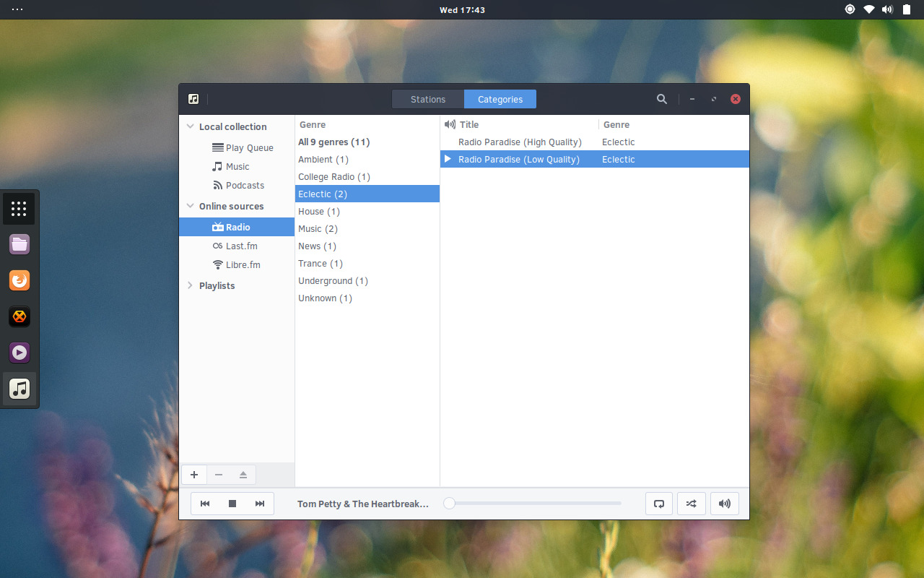Launch Files from the dock
The image size is (924, 578).
pyautogui.click(x=19, y=244)
